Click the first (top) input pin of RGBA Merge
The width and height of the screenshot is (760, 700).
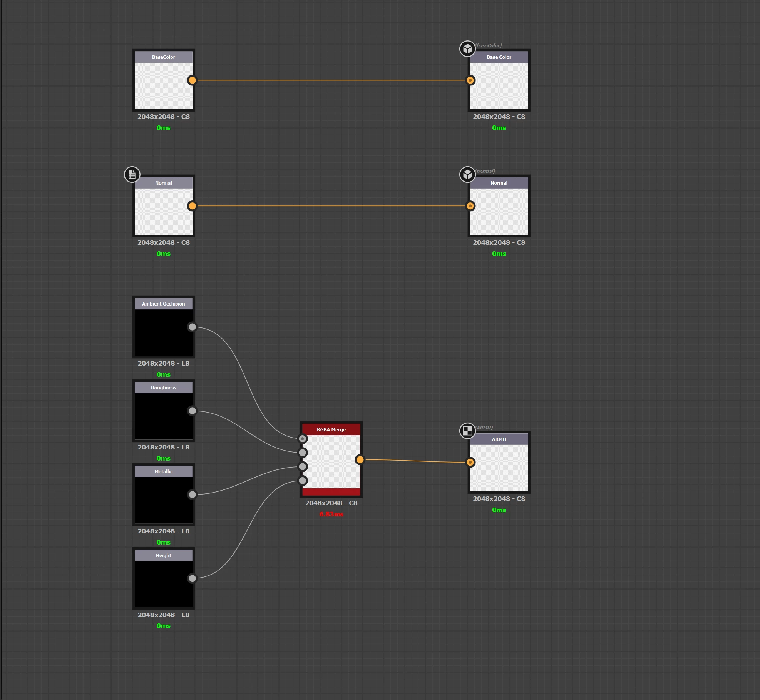pos(303,439)
